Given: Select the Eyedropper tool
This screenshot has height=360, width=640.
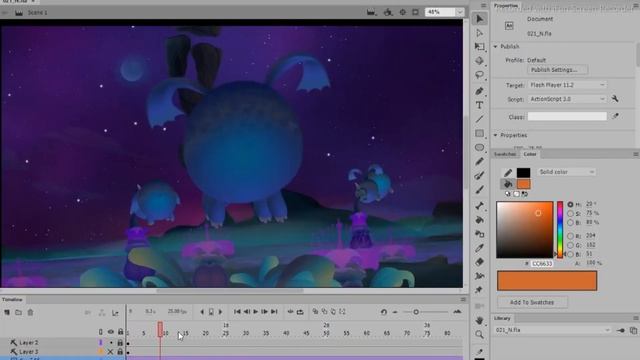Looking at the screenshot, I should coord(480,248).
